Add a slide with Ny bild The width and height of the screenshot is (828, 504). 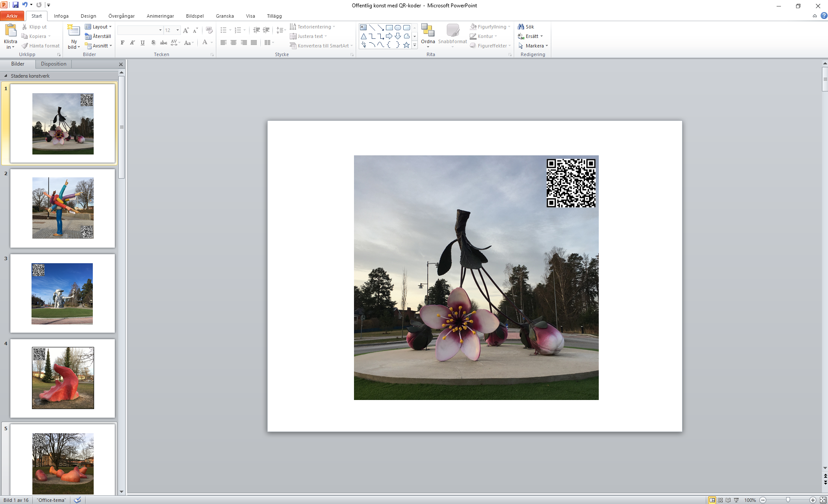[74, 36]
